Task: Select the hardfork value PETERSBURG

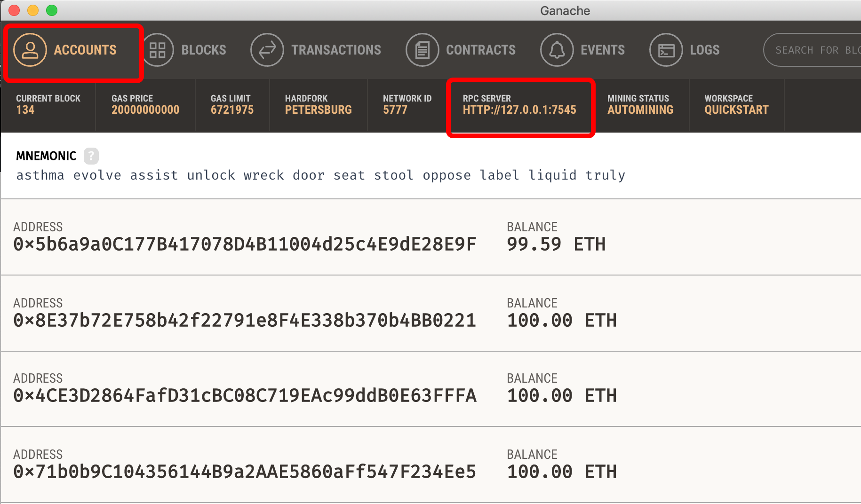Action: 319,110
